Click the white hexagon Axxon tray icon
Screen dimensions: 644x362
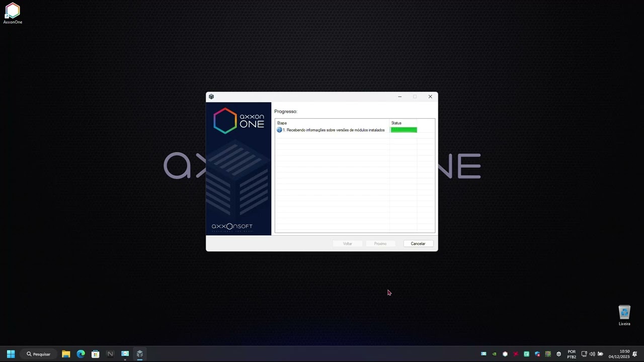click(x=505, y=354)
